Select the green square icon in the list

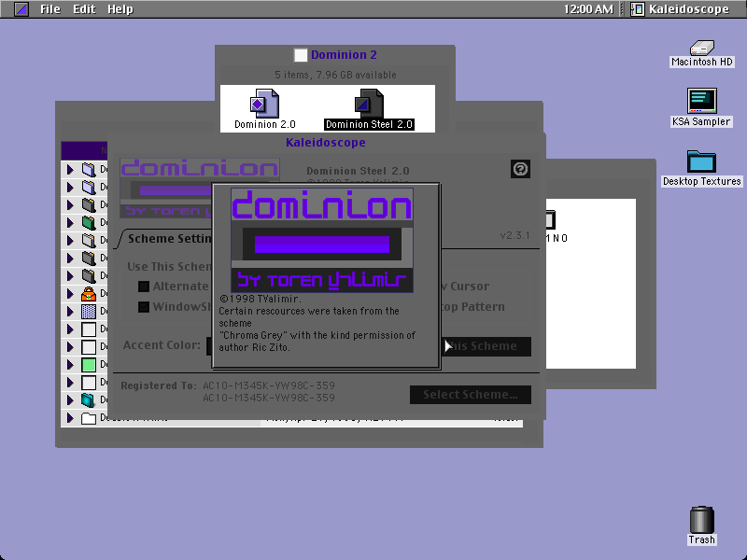(89, 364)
